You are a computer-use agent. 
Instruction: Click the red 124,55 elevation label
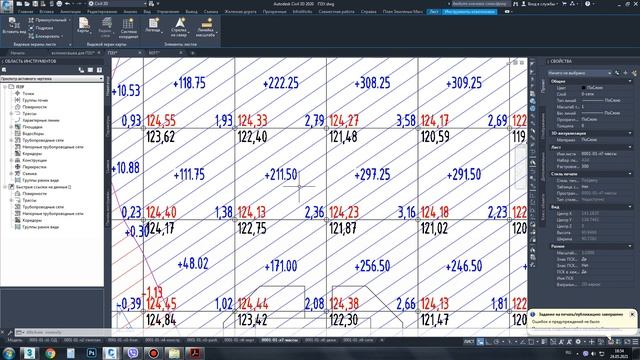161,121
